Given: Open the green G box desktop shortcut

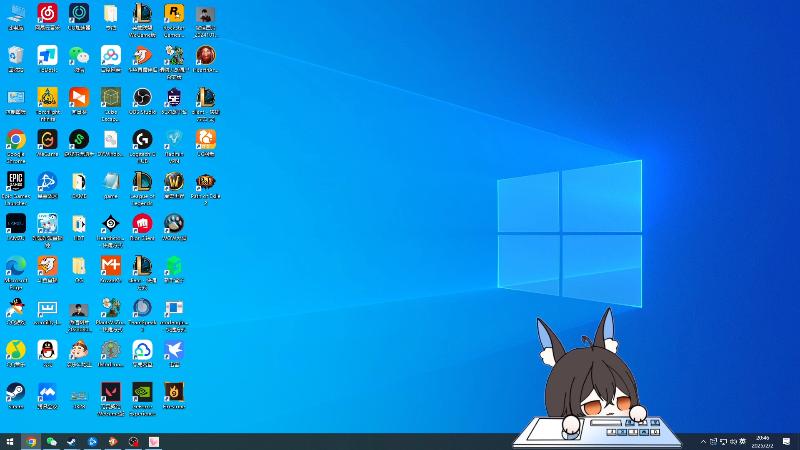Looking at the screenshot, I should pos(174,267).
